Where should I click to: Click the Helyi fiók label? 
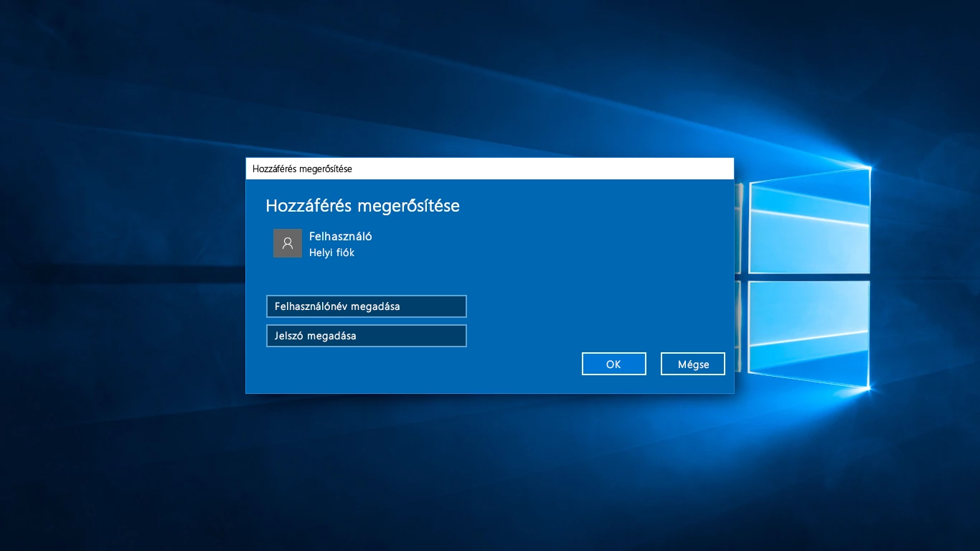331,253
